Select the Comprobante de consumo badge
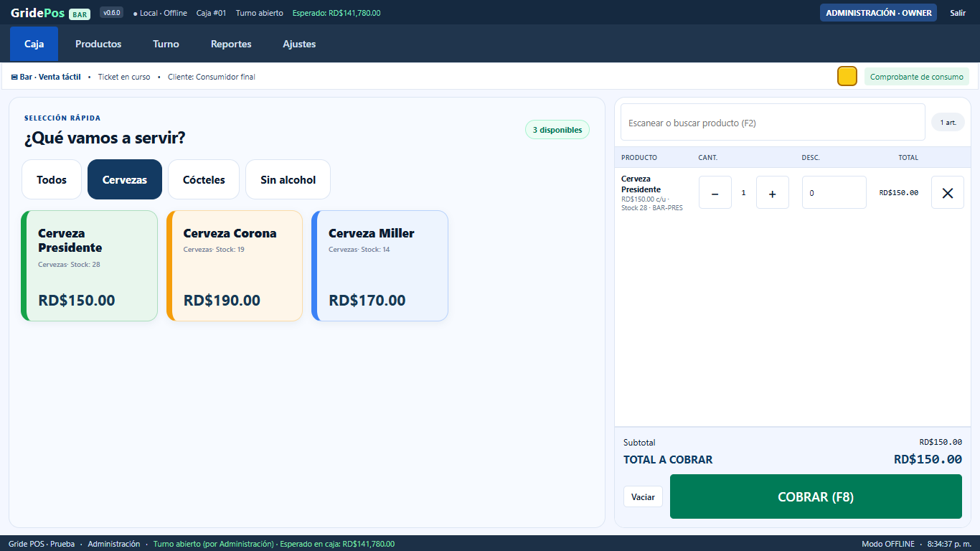 tap(917, 77)
